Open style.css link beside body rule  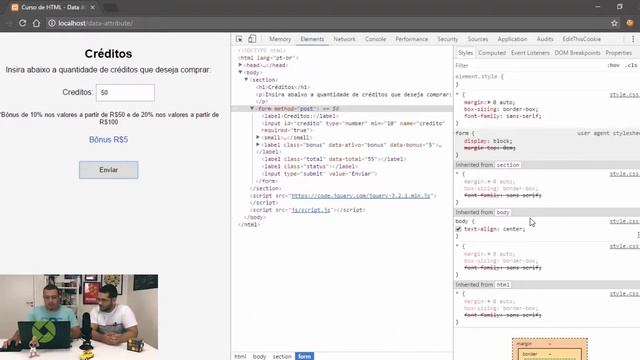pos(624,221)
